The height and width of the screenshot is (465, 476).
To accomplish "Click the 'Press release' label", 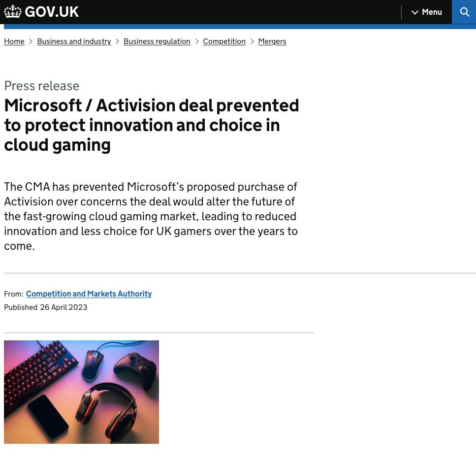I will click(41, 86).
